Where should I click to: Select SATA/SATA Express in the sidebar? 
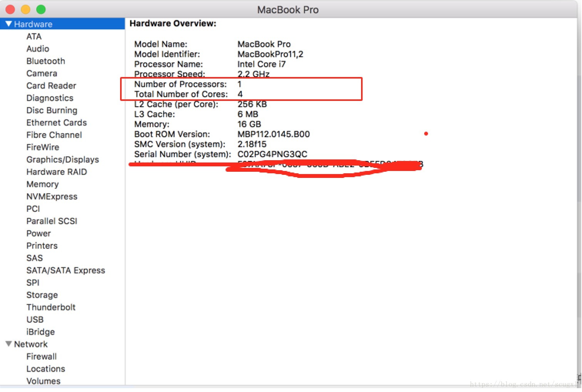click(66, 270)
